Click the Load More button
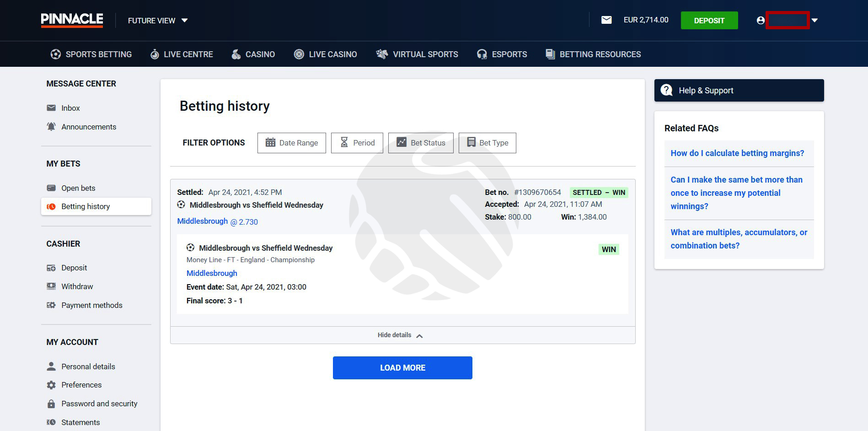This screenshot has height=431, width=868. pyautogui.click(x=402, y=368)
